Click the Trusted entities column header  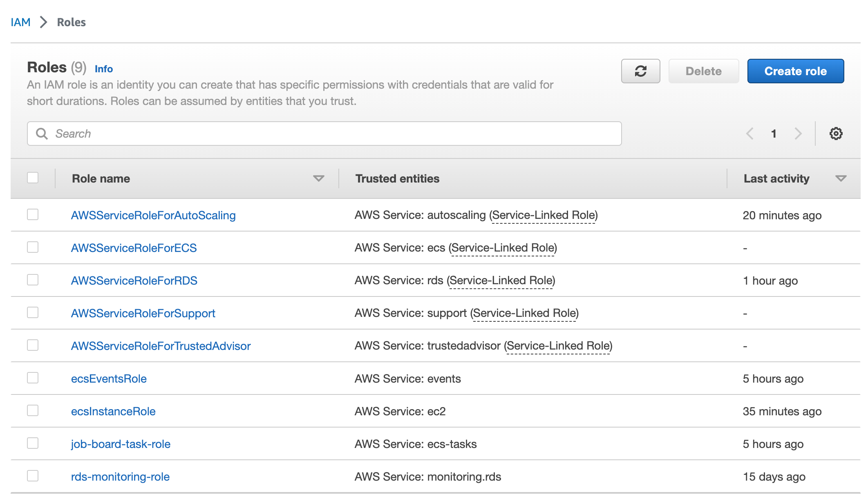[x=397, y=178]
